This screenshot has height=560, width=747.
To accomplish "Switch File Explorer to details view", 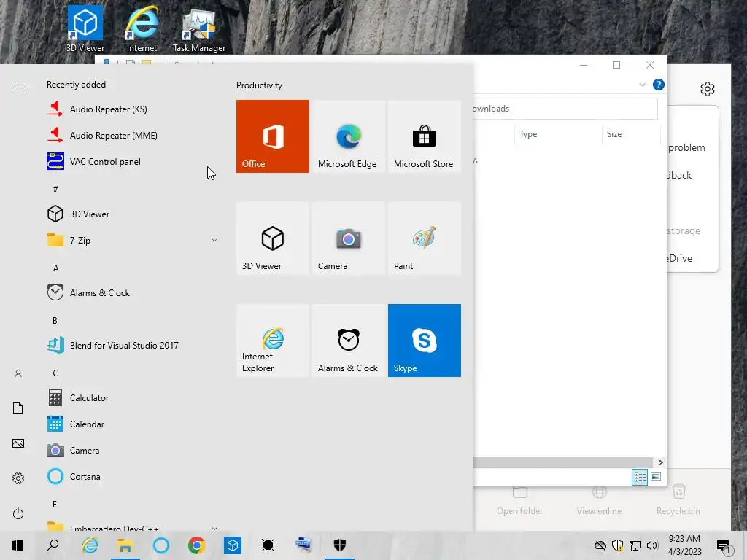I will 640,477.
